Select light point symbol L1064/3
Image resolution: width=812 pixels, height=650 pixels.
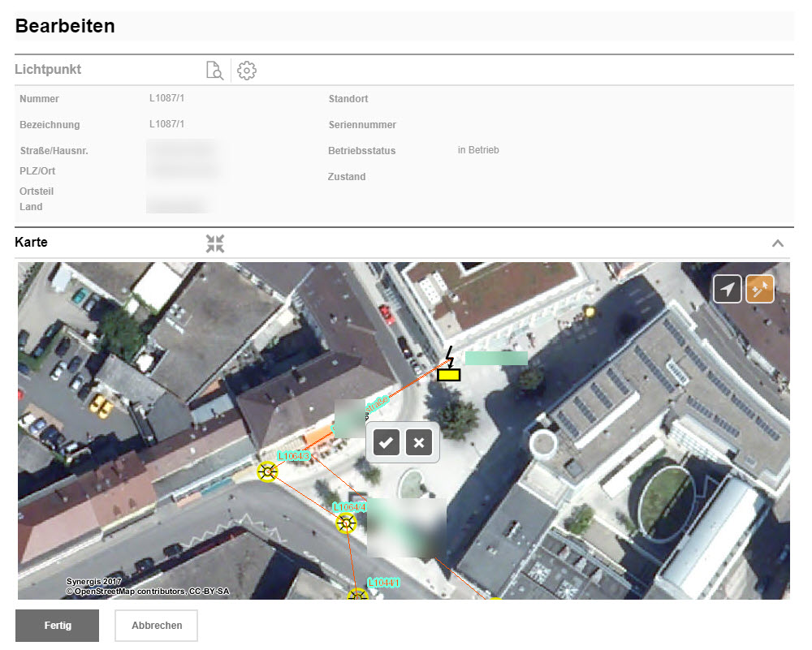point(267,471)
